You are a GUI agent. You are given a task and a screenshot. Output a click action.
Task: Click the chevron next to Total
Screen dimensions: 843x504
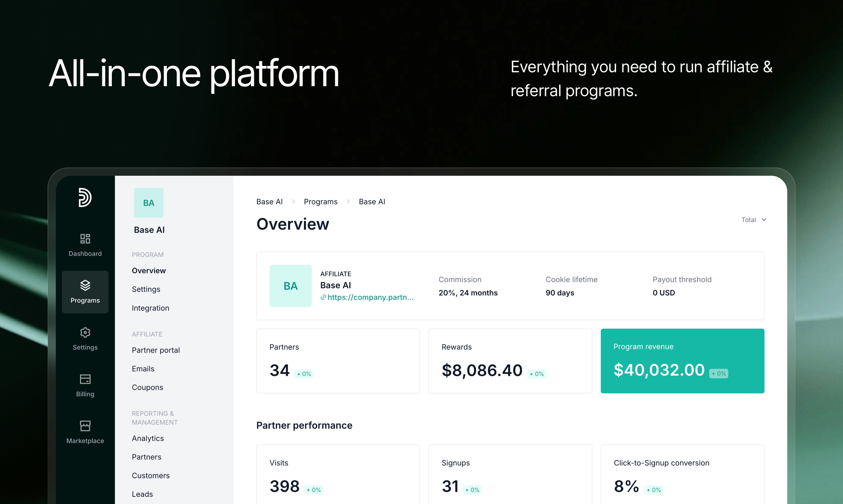coord(764,220)
